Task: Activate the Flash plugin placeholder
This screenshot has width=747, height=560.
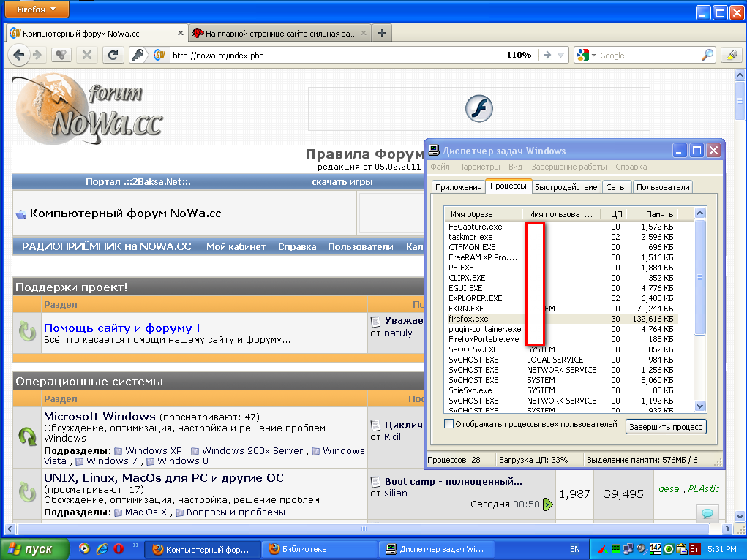Action: coord(478,109)
